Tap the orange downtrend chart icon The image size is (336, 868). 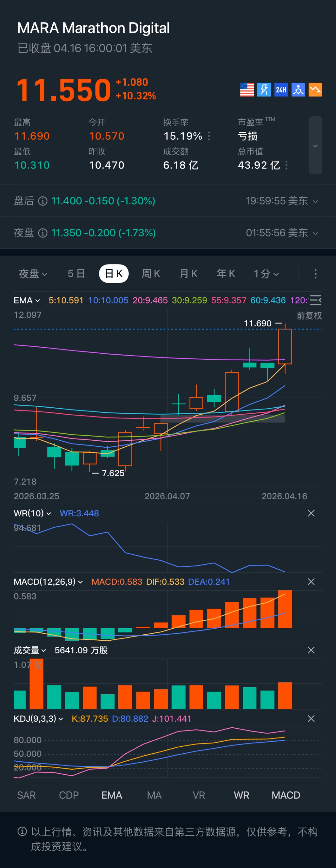(315, 90)
